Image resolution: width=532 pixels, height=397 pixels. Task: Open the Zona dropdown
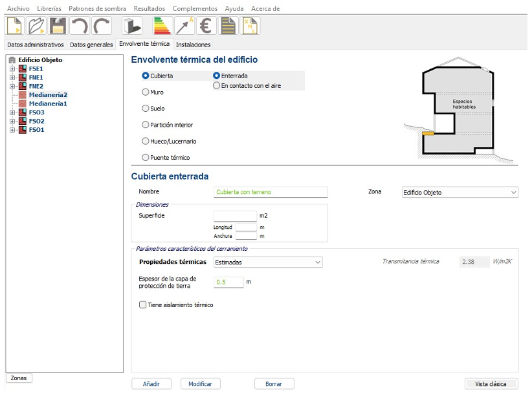(x=459, y=192)
